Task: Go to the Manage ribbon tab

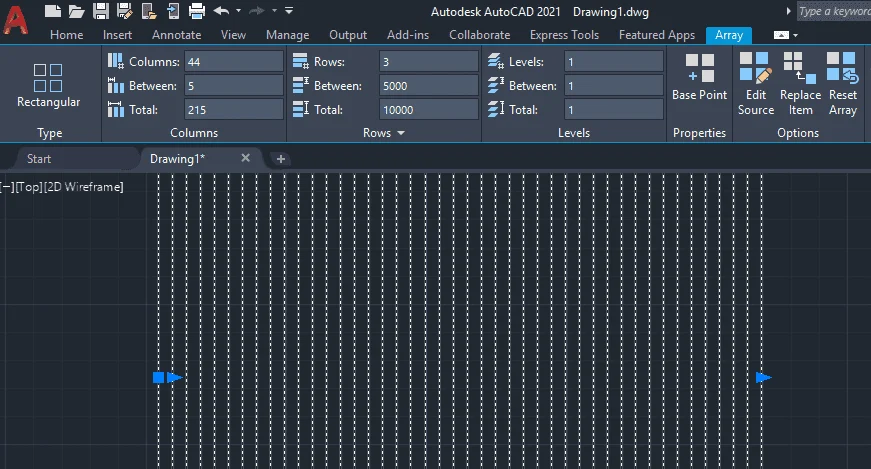Action: (287, 34)
